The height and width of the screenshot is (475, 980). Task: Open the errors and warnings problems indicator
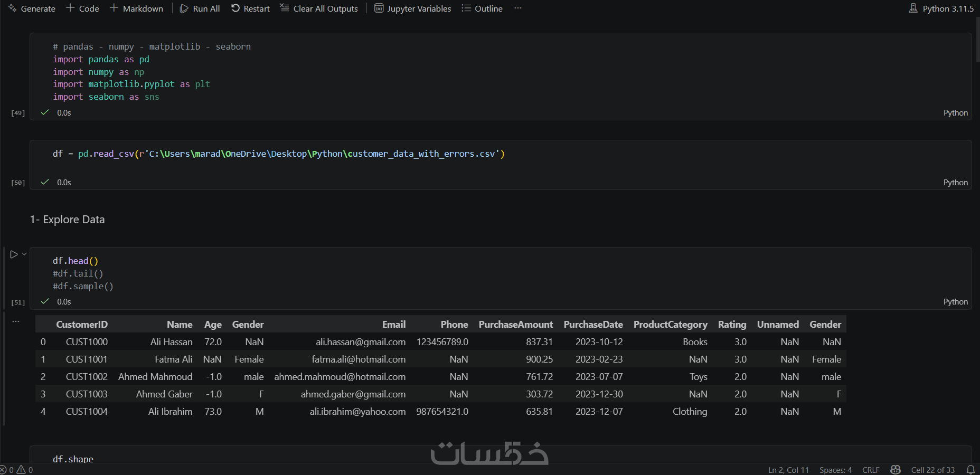16,470
